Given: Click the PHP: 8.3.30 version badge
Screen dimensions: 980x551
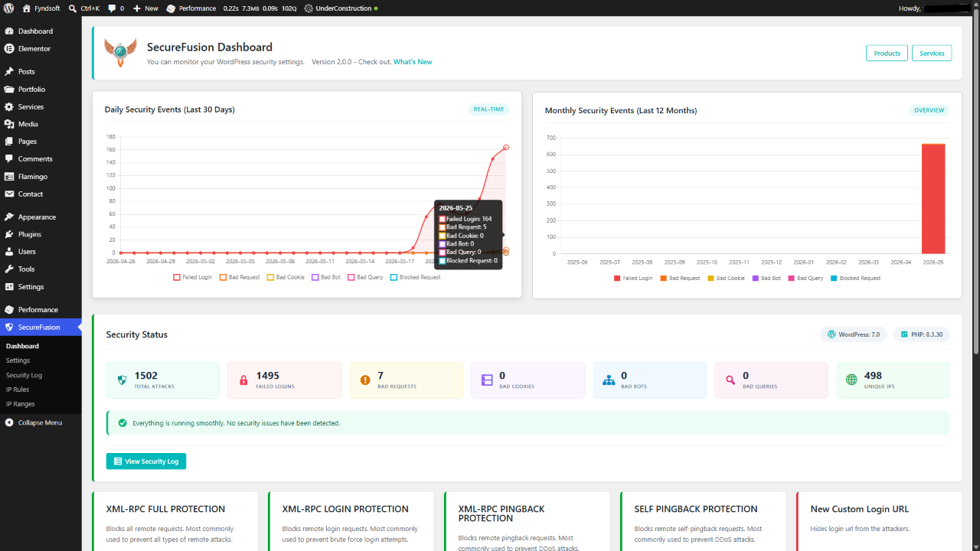Looking at the screenshot, I should [x=922, y=334].
